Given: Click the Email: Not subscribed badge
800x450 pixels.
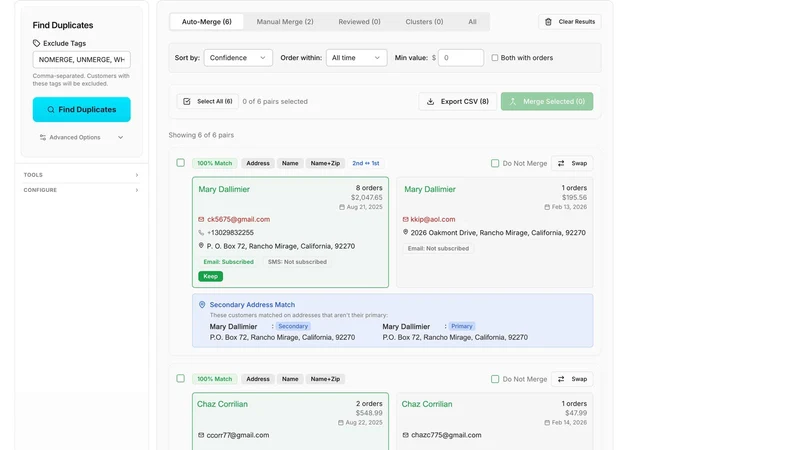Looking at the screenshot, I should (x=438, y=248).
